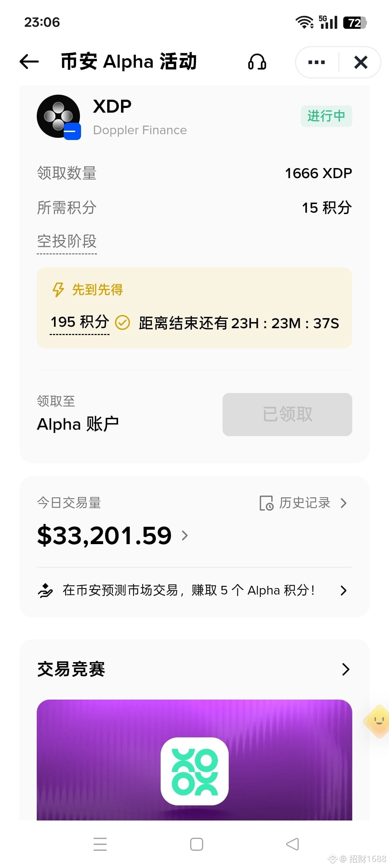
Task: Close the mini program with X
Action: [361, 62]
